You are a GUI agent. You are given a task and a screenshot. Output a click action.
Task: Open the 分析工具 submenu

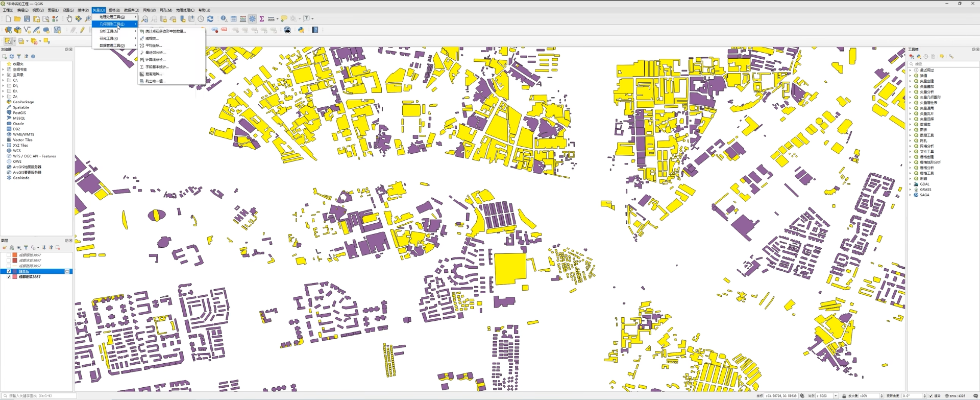pyautogui.click(x=109, y=31)
